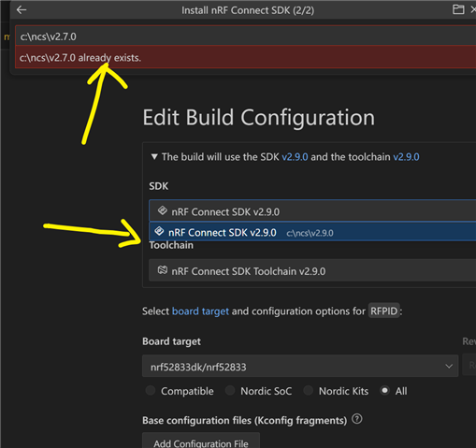Select the Nordic SoC radio button
Image resolution: width=476 pixels, height=448 pixels.
(230, 390)
